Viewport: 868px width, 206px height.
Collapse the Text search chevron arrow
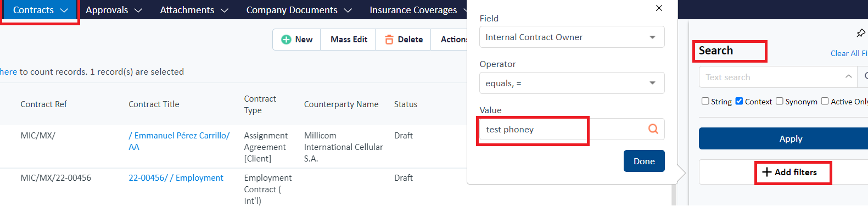849,77
